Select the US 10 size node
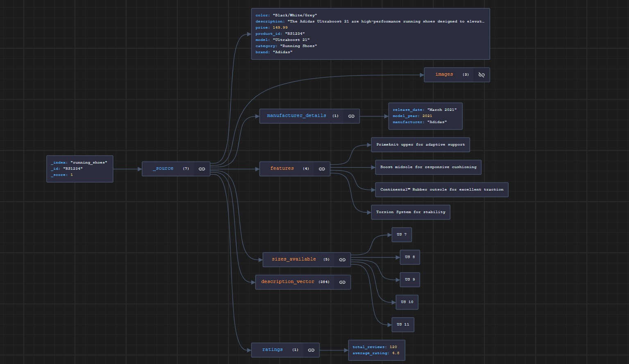Viewport: 629px width, 364px height. click(407, 302)
